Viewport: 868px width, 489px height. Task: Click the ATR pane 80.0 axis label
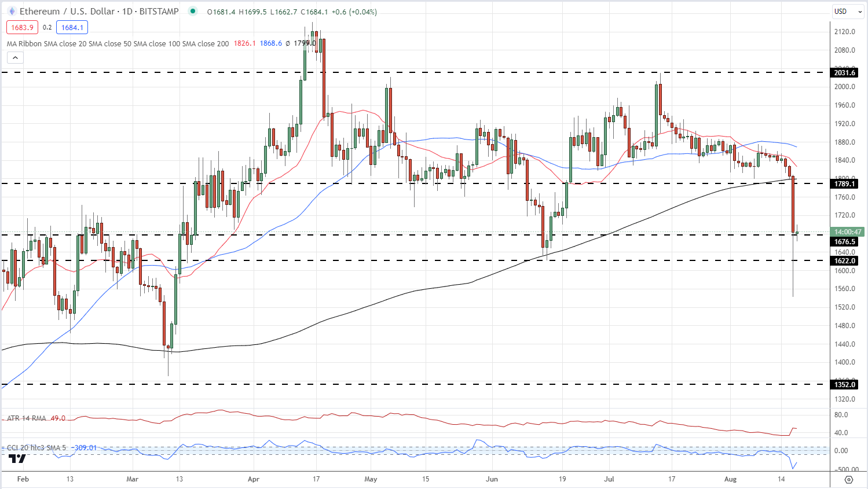841,415
